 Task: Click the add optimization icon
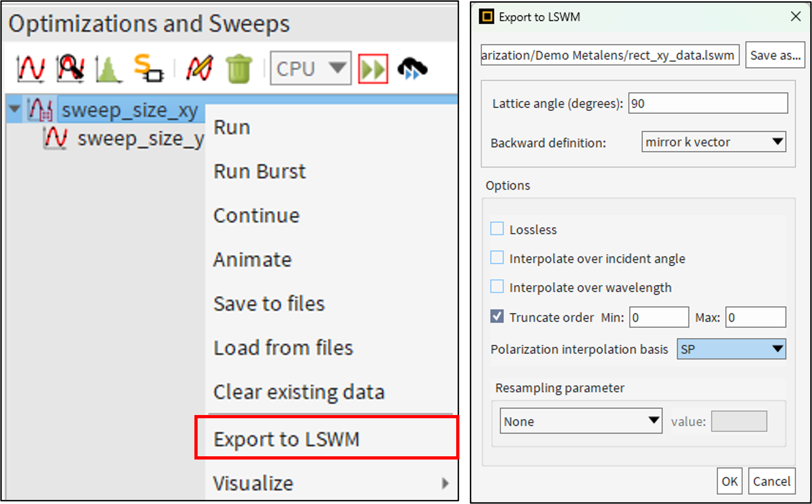[x=70, y=68]
